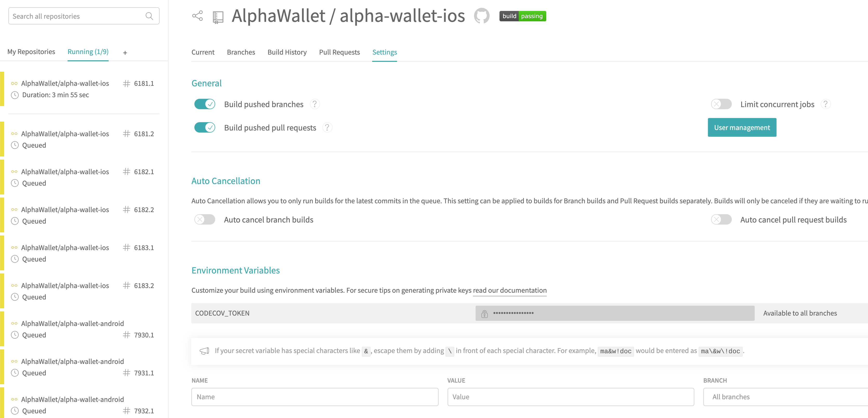The width and height of the screenshot is (868, 418).
Task: Disable the Build pushed branches toggle
Action: tap(204, 104)
